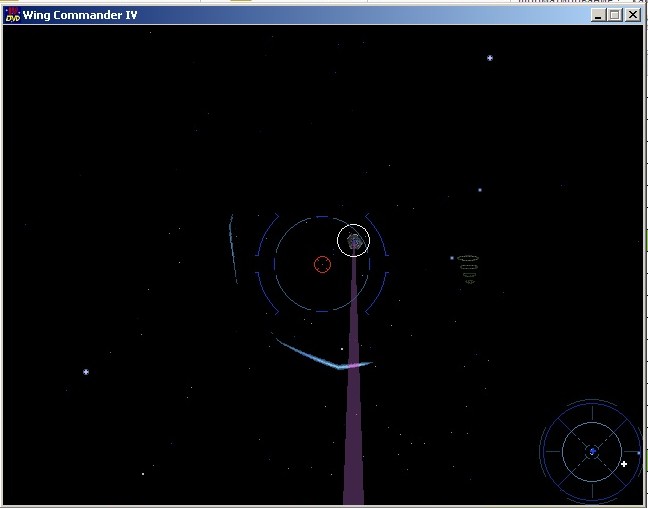Close the Wing Commander IV window
The image size is (648, 508).
coord(633,15)
